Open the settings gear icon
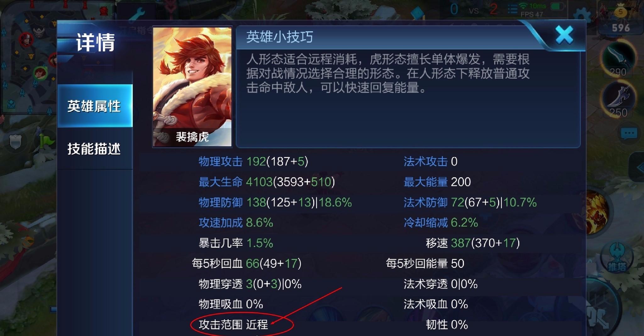This screenshot has height=336, width=644. point(581,16)
